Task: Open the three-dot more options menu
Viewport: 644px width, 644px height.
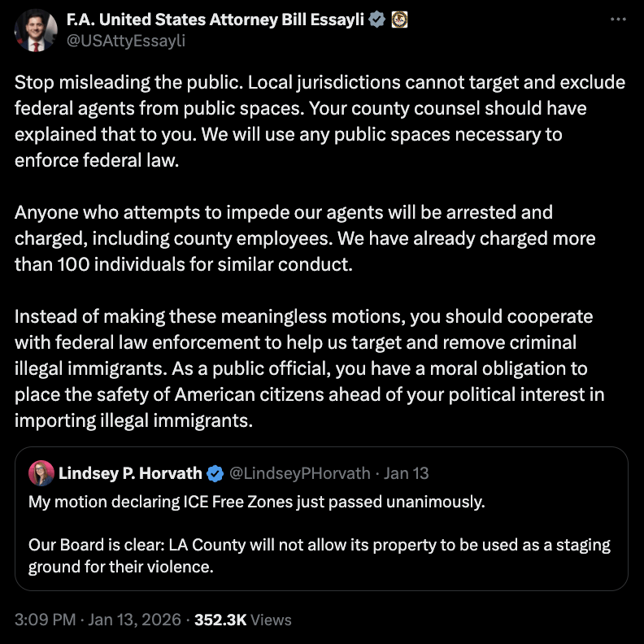Action: [617, 20]
